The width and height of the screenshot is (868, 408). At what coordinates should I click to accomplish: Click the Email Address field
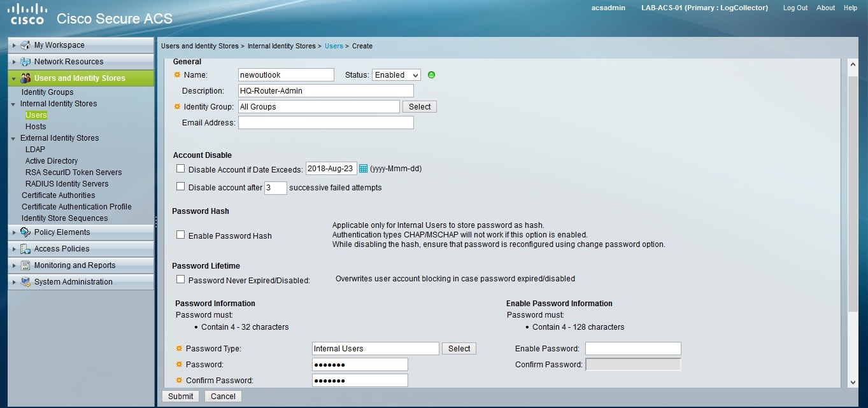[326, 123]
